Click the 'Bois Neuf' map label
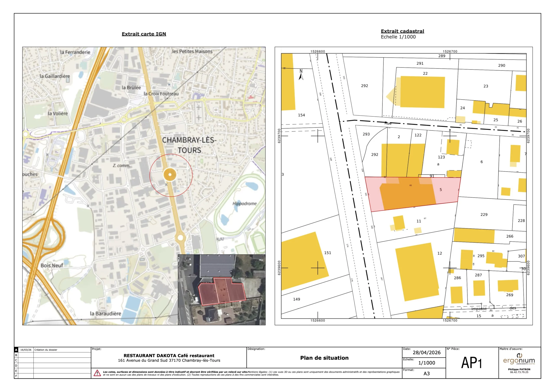Image resolution: width=555 pixels, height=392 pixels. [x=52, y=266]
